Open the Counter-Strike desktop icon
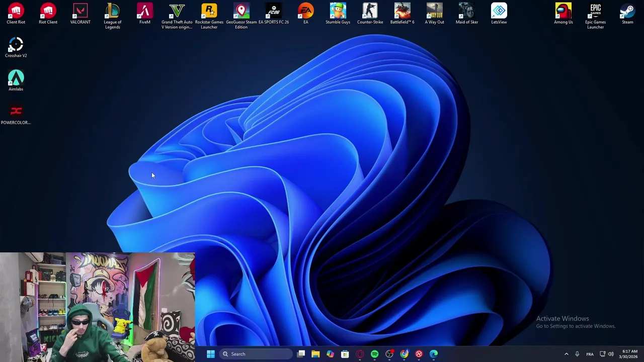Viewport: 644px width, 362px height. click(370, 14)
